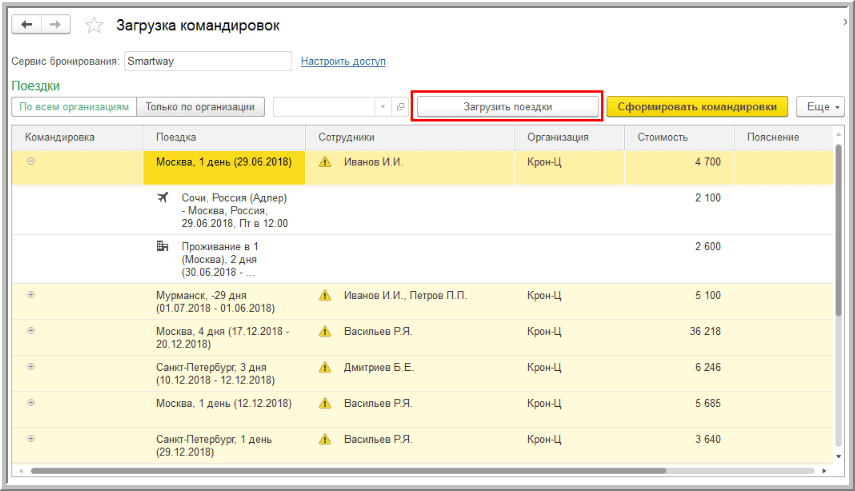Expand the Мурманск trip row
855x491 pixels.
[x=31, y=295]
